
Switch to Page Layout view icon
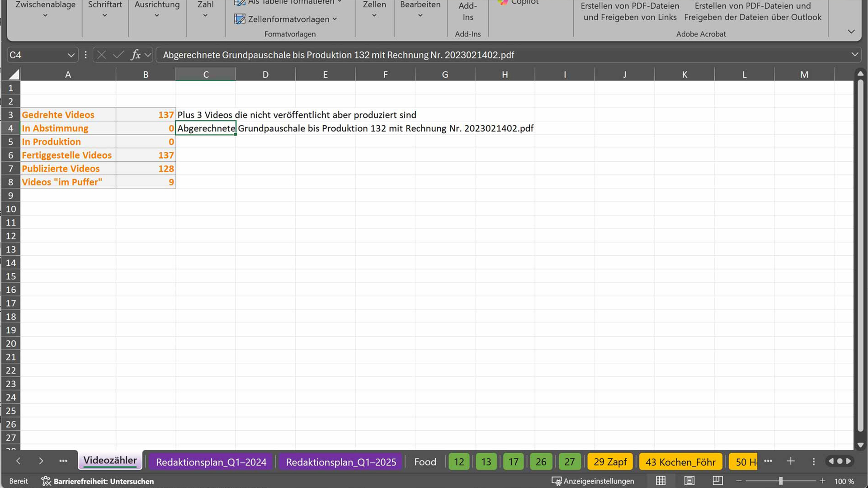pyautogui.click(x=689, y=481)
